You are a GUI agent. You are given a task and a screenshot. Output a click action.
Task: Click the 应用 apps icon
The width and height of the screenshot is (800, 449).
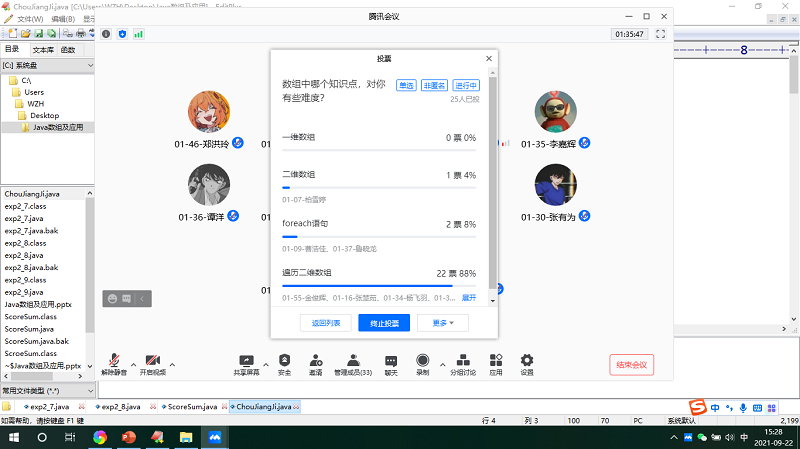495,360
